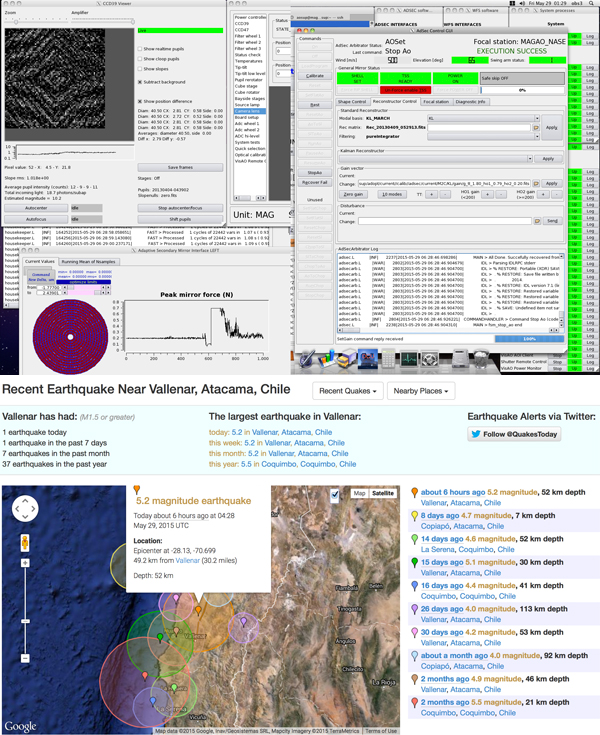Click the Disturbance Change input field
This screenshot has height=735, width=600.
pyautogui.click(x=445, y=221)
